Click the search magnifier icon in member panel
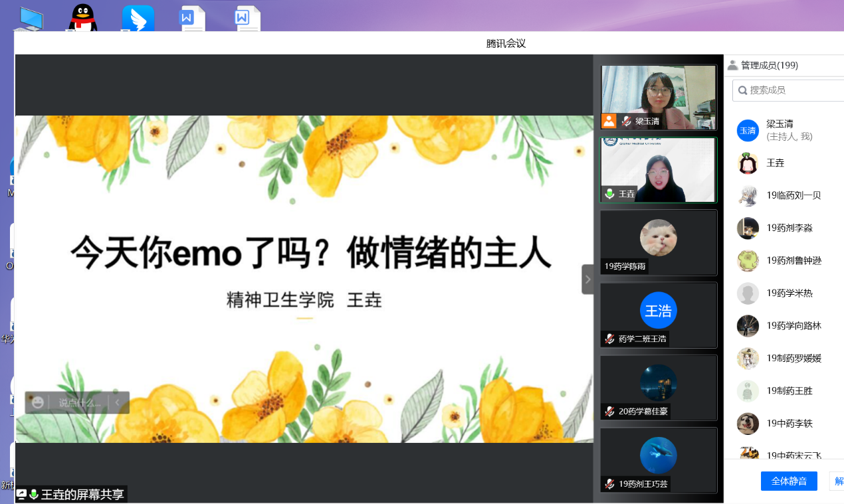Image resolution: width=844 pixels, height=504 pixels. (x=743, y=90)
